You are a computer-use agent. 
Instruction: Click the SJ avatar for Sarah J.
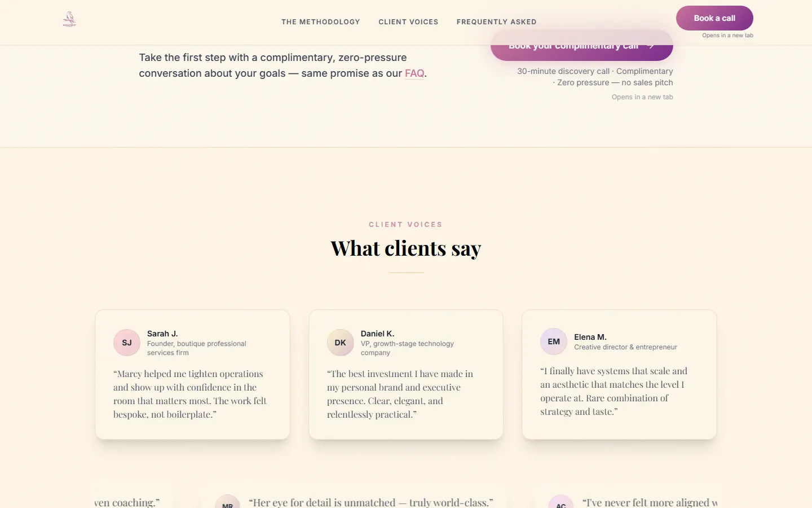[x=127, y=343]
